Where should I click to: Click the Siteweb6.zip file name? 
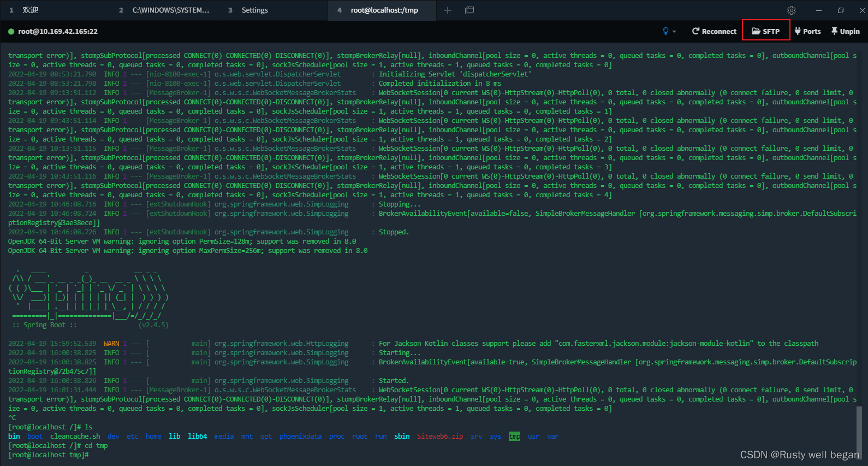(440, 436)
